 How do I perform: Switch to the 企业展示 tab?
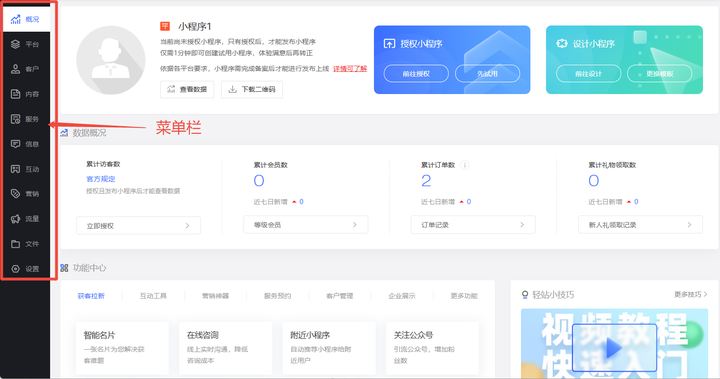point(402,296)
